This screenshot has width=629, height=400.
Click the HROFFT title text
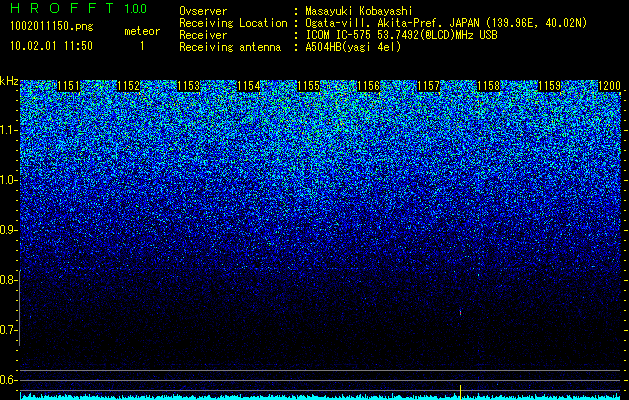coord(62,8)
